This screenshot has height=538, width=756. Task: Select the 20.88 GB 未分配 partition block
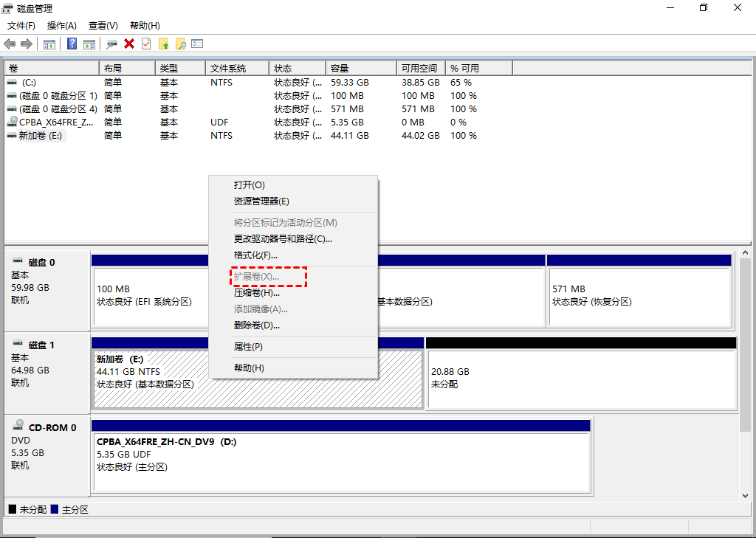pyautogui.click(x=581, y=379)
